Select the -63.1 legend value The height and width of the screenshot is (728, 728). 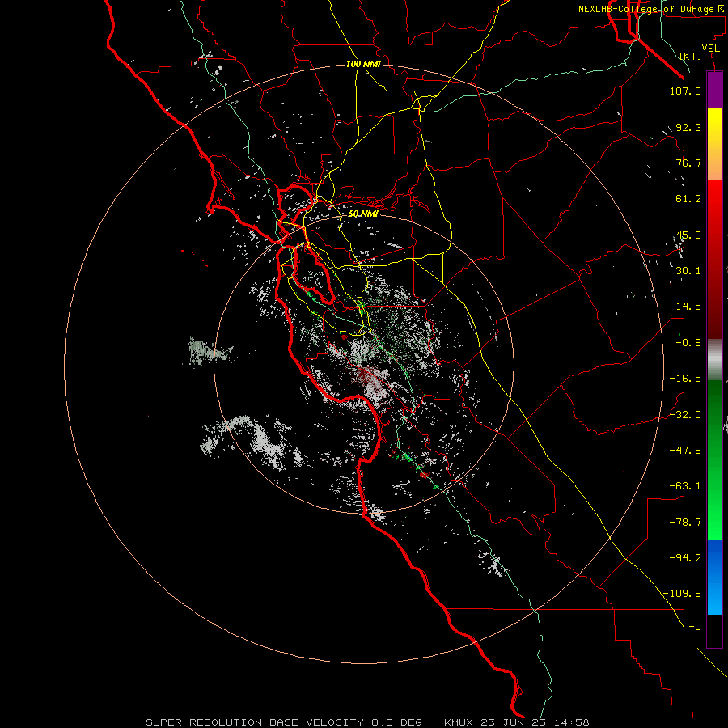point(685,485)
